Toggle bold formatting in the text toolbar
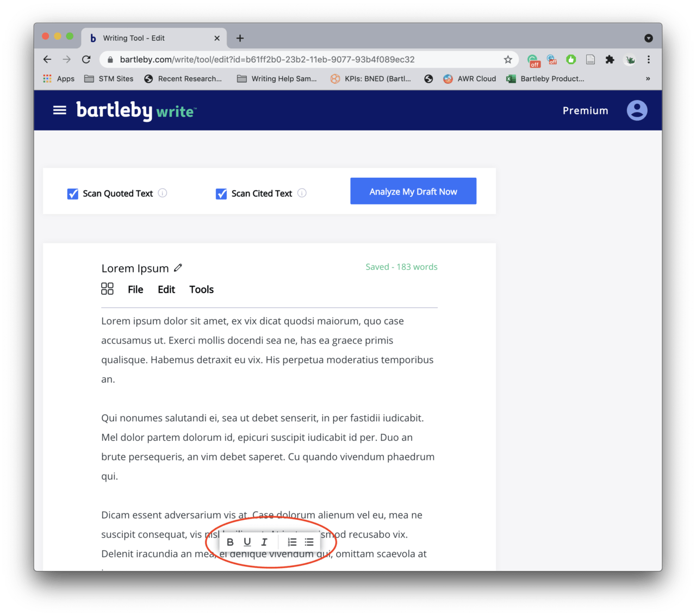This screenshot has height=616, width=696. [230, 542]
